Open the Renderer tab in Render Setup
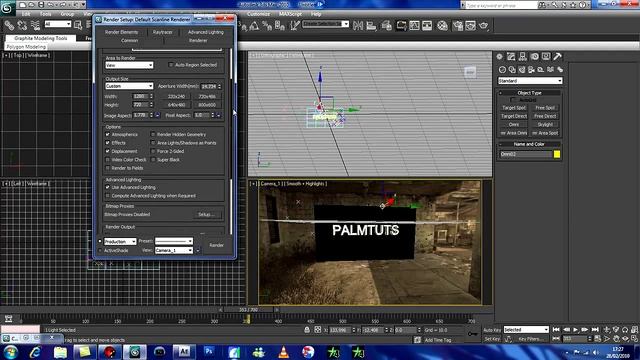 click(x=198, y=40)
